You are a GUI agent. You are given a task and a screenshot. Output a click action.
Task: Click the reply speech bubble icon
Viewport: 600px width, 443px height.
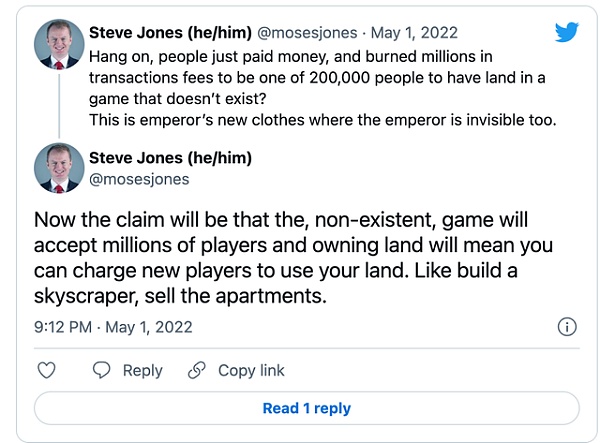click(x=101, y=370)
